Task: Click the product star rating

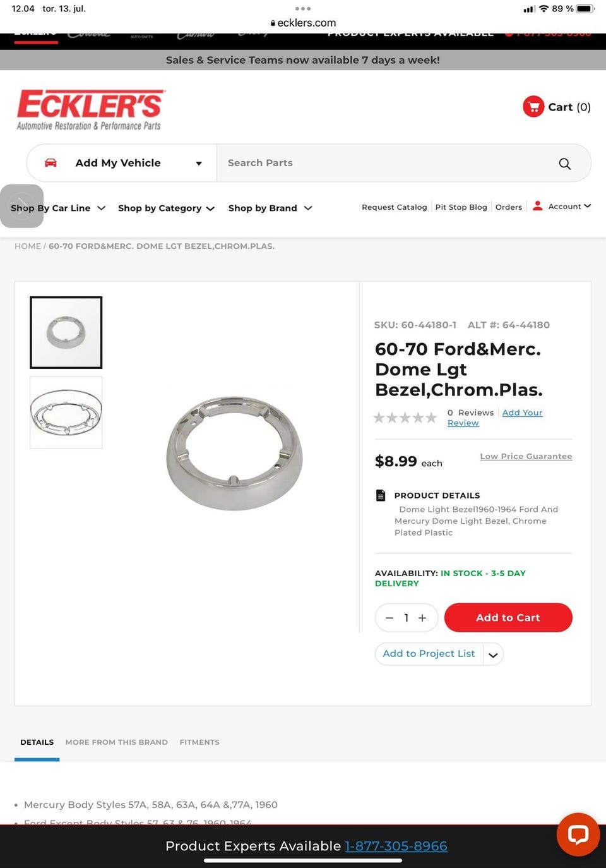Action: (405, 418)
